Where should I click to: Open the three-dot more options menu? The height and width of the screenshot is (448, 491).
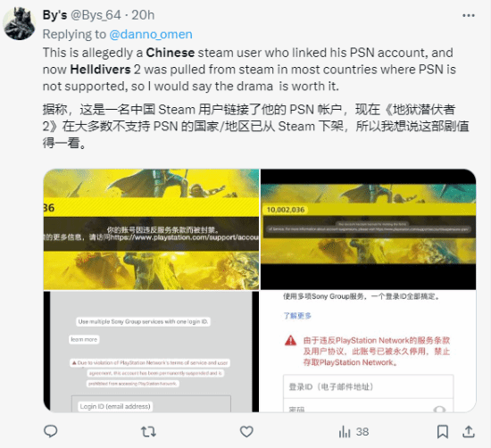[469, 16]
